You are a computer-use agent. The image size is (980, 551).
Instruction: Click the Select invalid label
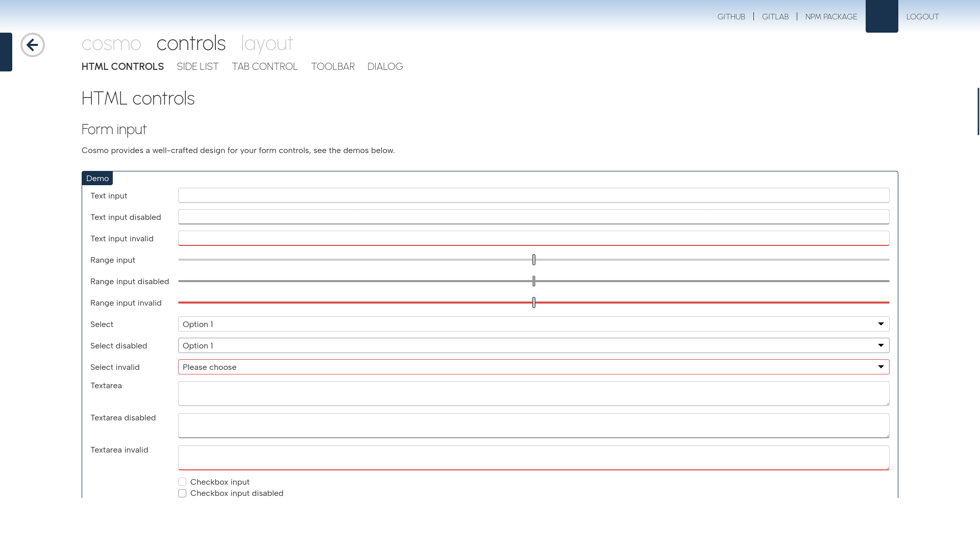coord(115,367)
